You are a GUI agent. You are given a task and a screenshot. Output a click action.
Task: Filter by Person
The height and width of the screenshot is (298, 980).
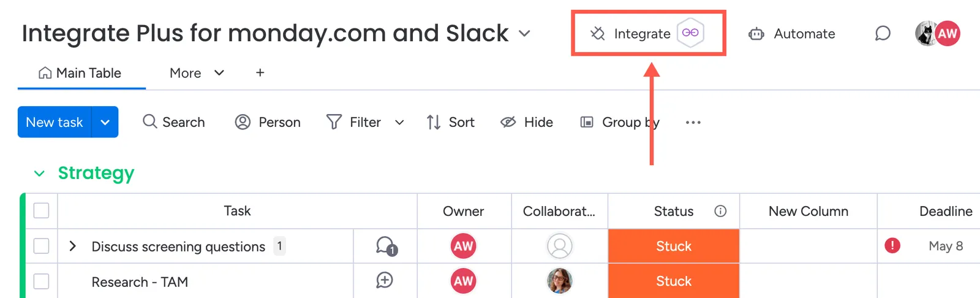tap(268, 122)
